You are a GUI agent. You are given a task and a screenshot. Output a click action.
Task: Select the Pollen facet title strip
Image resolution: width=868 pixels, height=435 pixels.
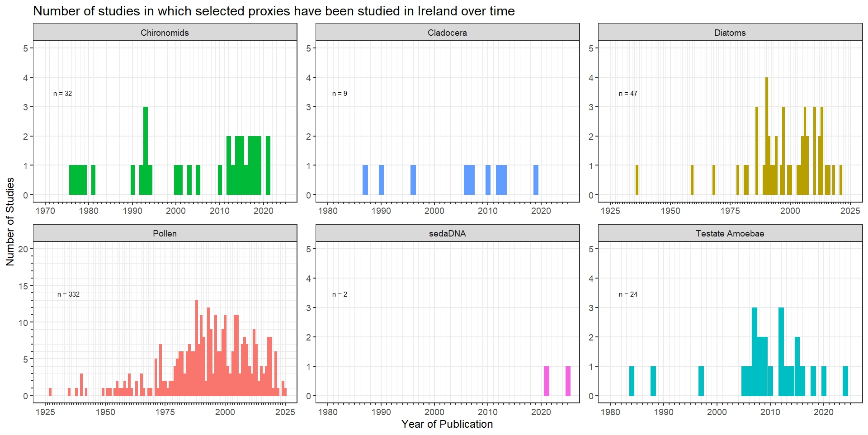point(165,233)
